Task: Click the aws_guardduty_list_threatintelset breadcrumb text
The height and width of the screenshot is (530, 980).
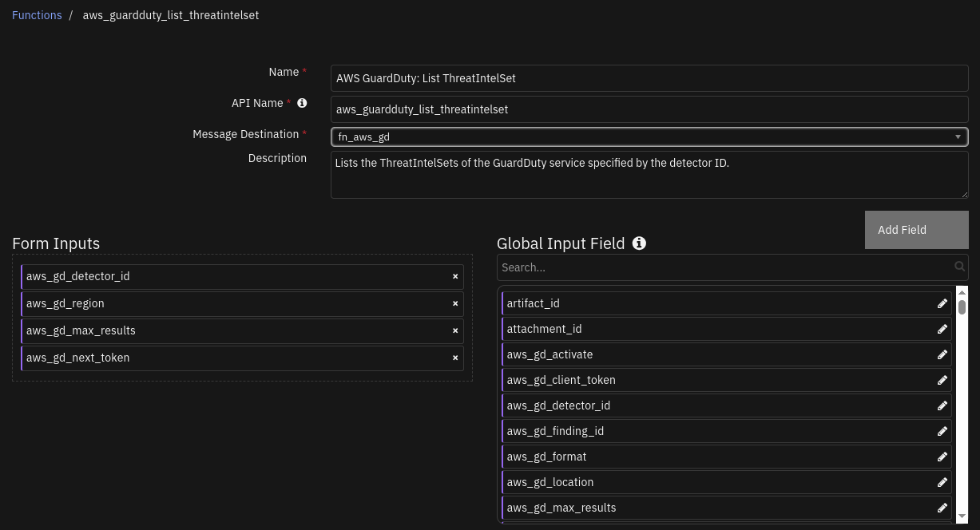Action: click(x=171, y=15)
